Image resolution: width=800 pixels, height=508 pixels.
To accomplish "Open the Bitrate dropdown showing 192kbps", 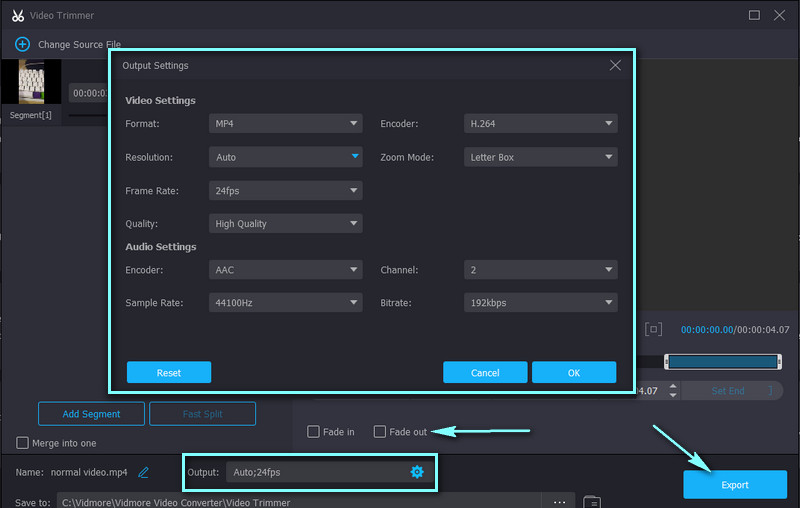I will 540,303.
